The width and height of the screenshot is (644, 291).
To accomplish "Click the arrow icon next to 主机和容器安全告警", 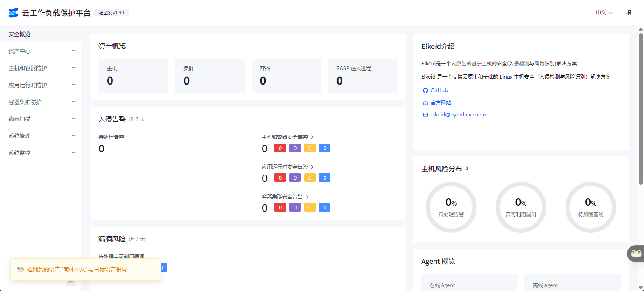I will click(x=312, y=137).
